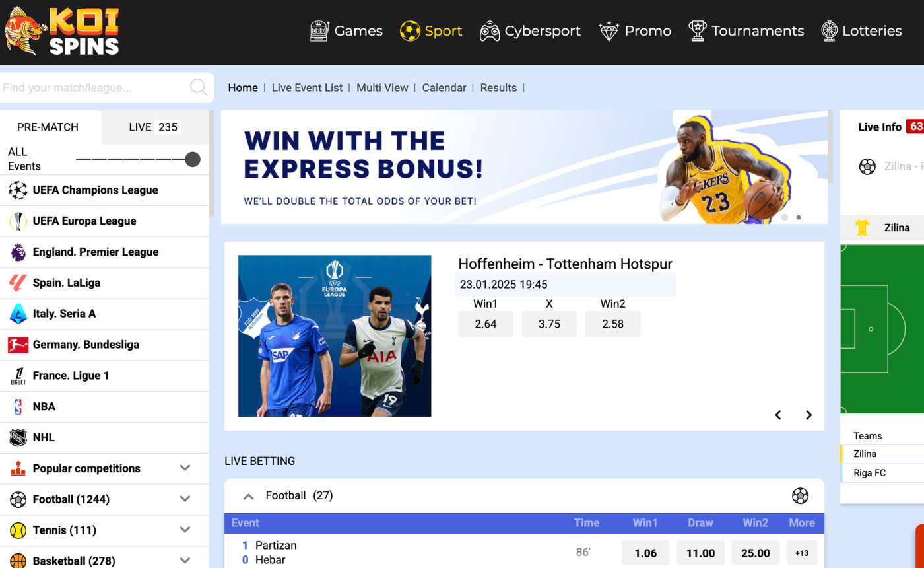Click the Express Bonus banner

click(x=524, y=167)
